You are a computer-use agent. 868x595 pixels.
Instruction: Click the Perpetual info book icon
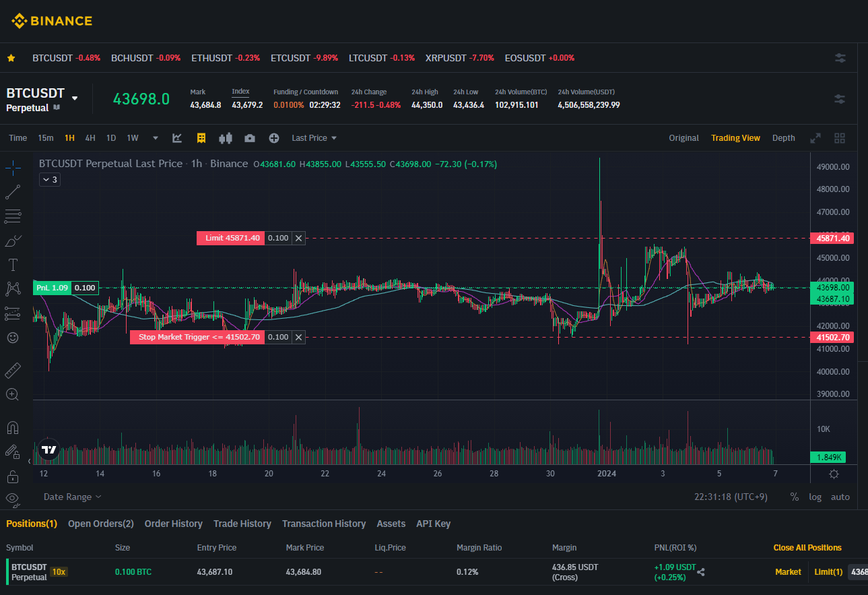pos(57,107)
